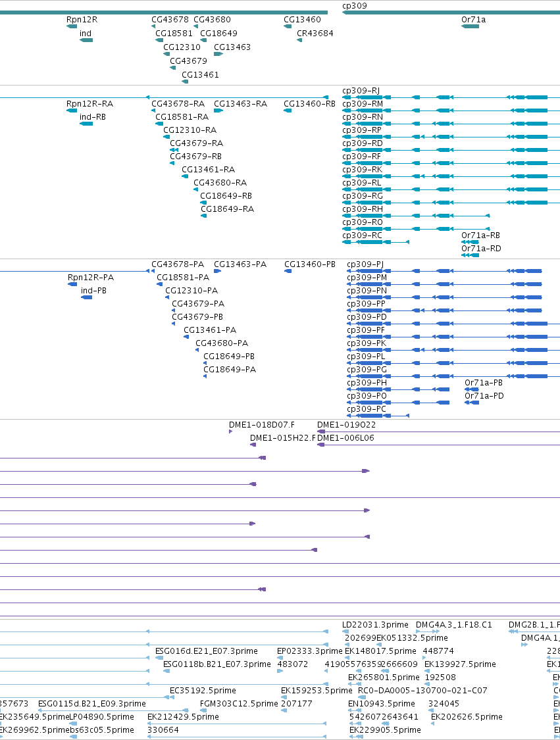Select the Rpn12R gene label

tap(82, 19)
